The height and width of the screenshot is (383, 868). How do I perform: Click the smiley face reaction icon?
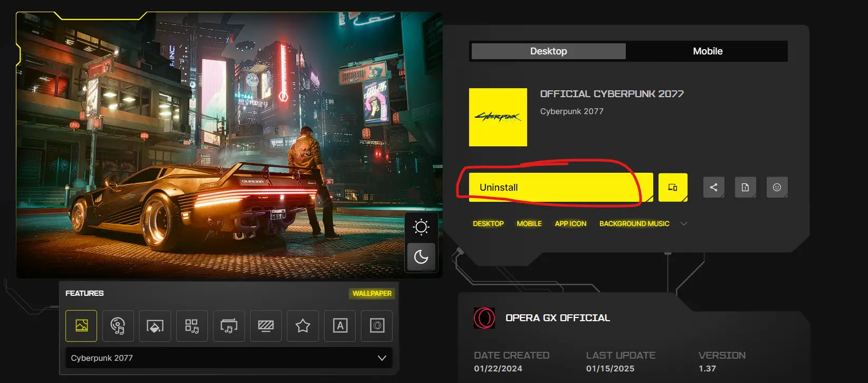[x=777, y=187]
